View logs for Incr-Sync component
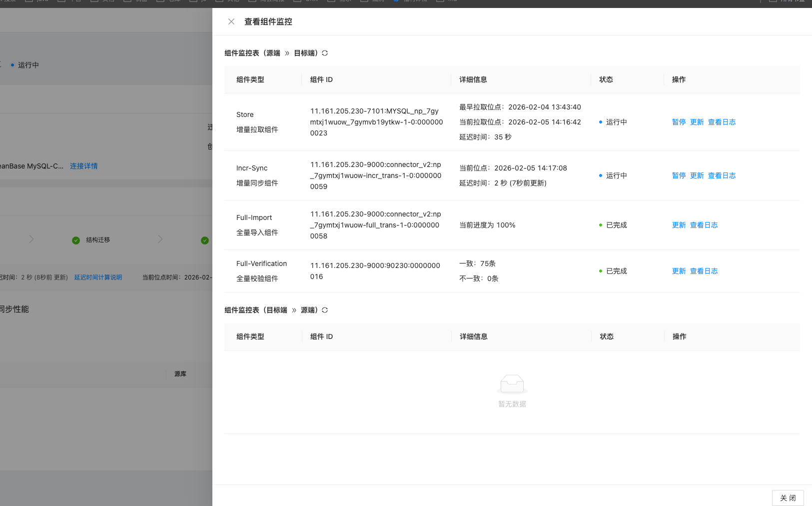This screenshot has width=812, height=506. click(722, 175)
